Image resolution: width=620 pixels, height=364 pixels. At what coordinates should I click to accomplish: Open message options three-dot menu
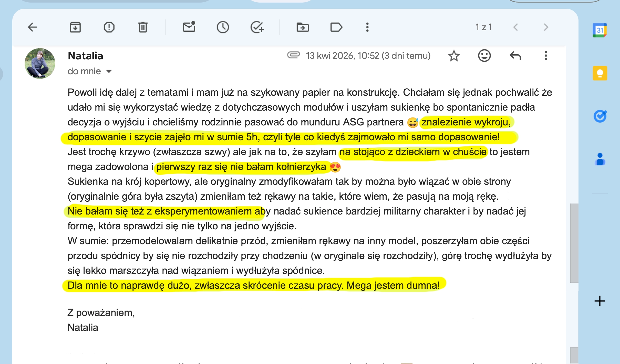[546, 56]
